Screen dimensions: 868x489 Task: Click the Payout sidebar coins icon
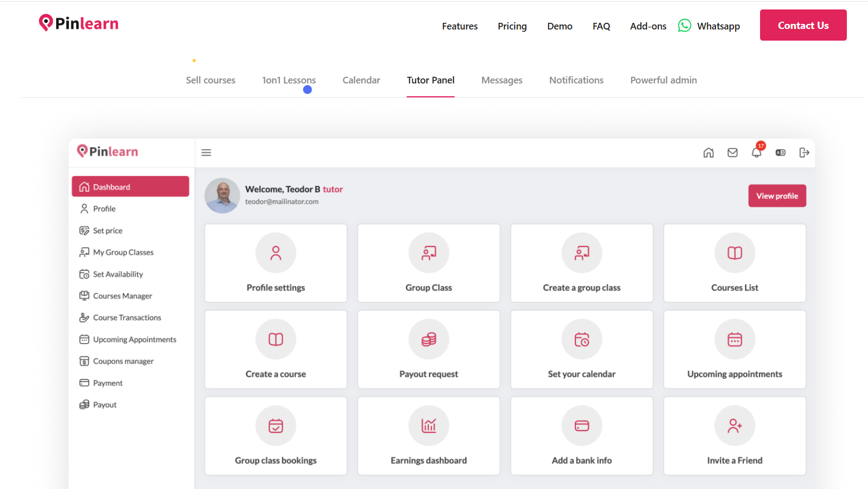click(x=84, y=404)
